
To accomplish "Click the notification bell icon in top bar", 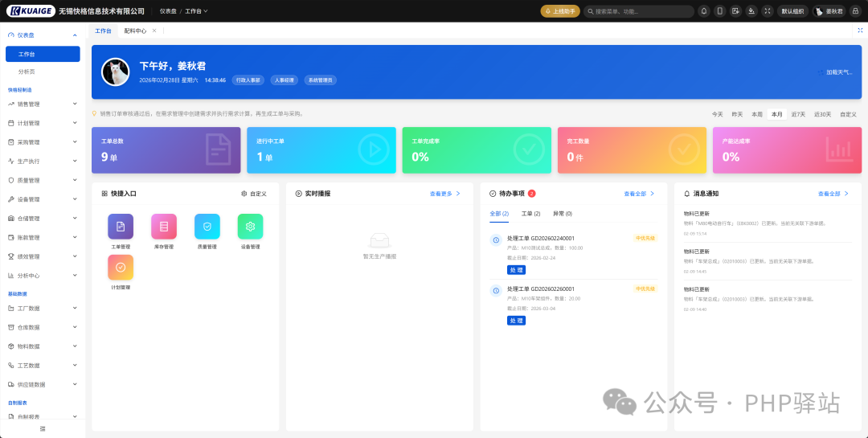I will tap(704, 11).
